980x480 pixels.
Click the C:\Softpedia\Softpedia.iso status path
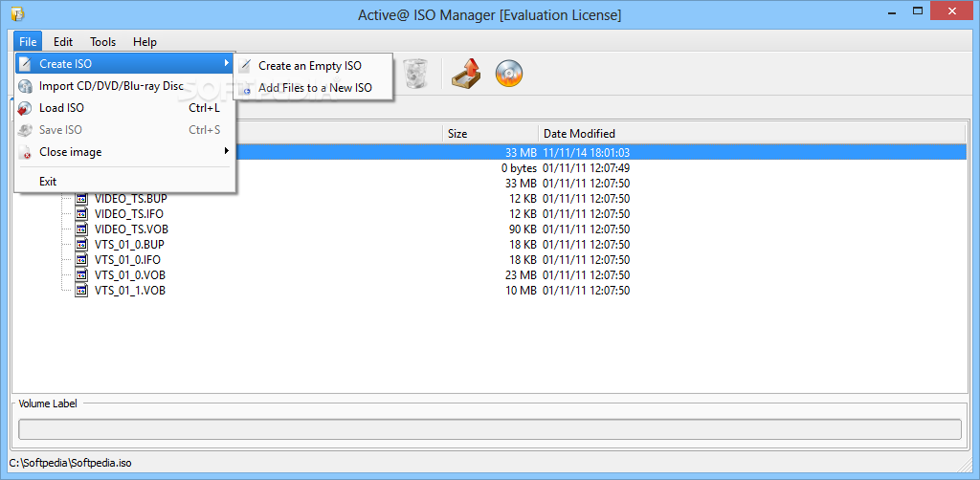(71, 463)
